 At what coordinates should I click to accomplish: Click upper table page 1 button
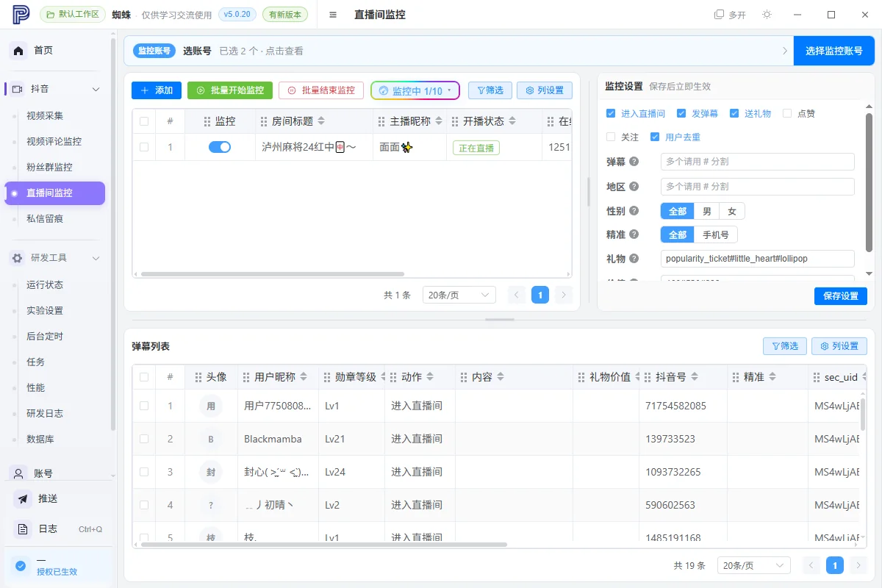click(x=540, y=295)
